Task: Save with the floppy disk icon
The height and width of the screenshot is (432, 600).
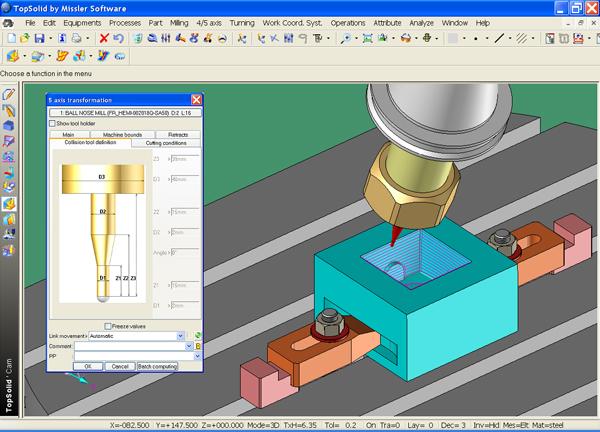Action: pos(39,38)
